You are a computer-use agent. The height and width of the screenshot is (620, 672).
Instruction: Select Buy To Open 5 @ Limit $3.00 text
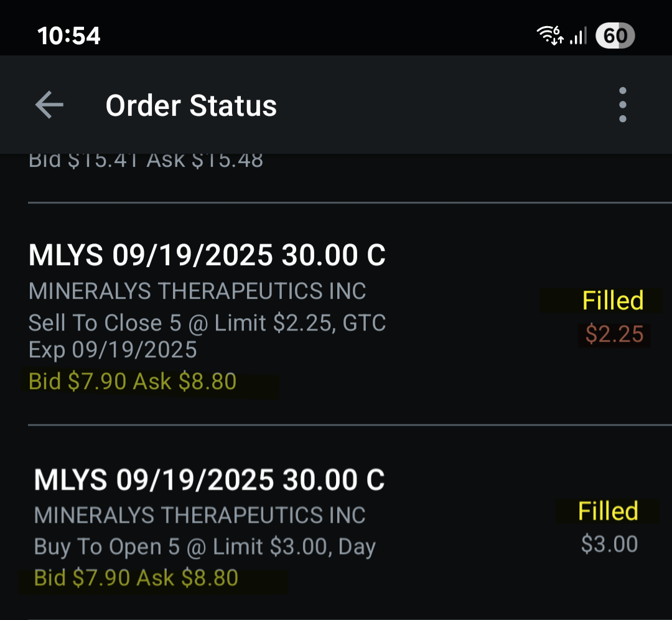[205, 547]
